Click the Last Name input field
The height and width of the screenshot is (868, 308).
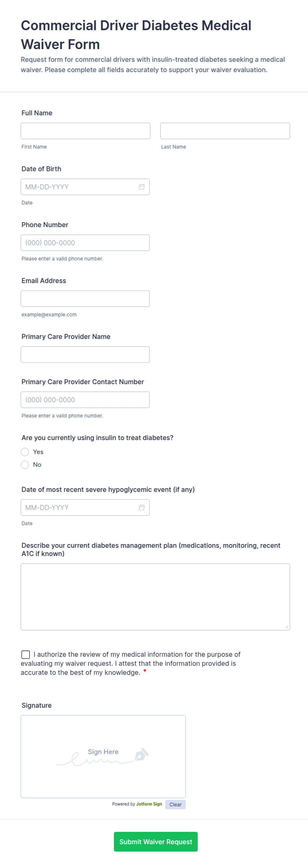pyautogui.click(x=225, y=131)
